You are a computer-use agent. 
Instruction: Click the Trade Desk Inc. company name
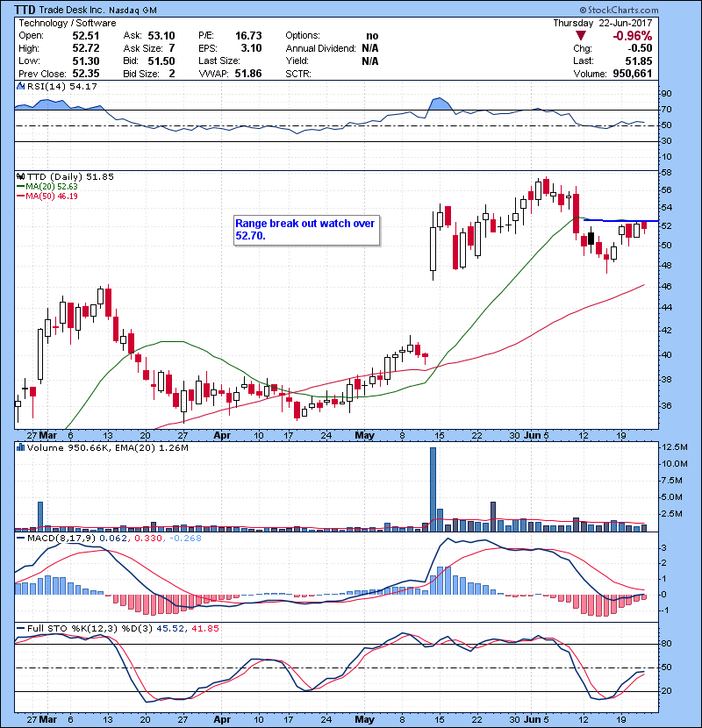coord(73,10)
